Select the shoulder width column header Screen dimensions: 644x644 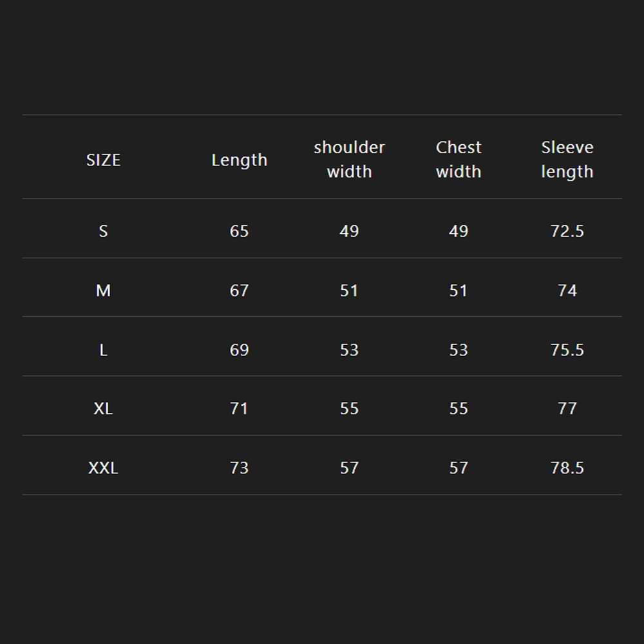(349, 159)
